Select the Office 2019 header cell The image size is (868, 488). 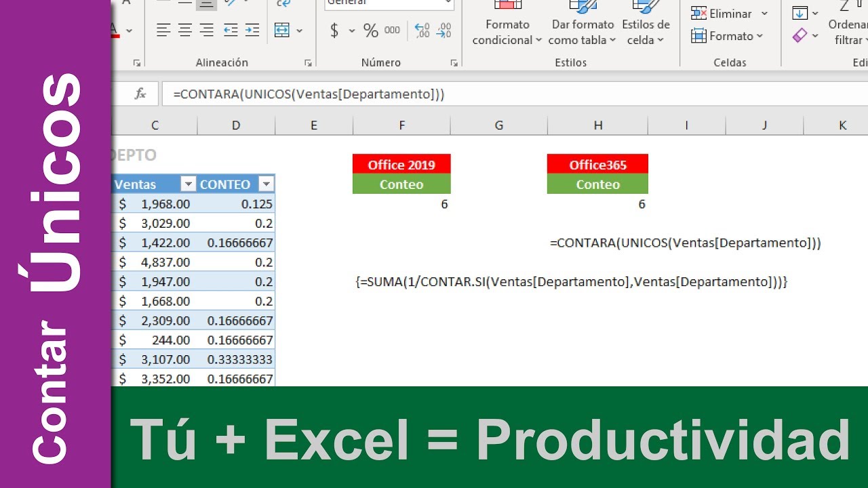tap(401, 164)
